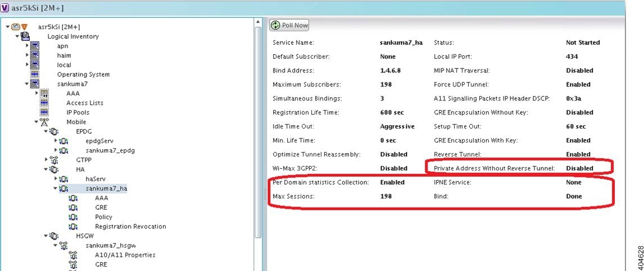The width and height of the screenshot is (644, 271).
Task: Select A10/A11 Properties tree item
Action: [125, 255]
